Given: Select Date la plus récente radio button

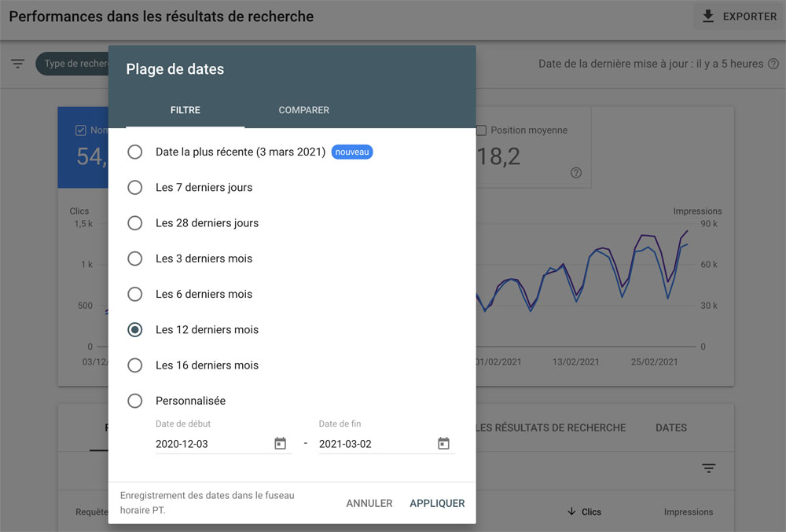Looking at the screenshot, I should tap(135, 152).
